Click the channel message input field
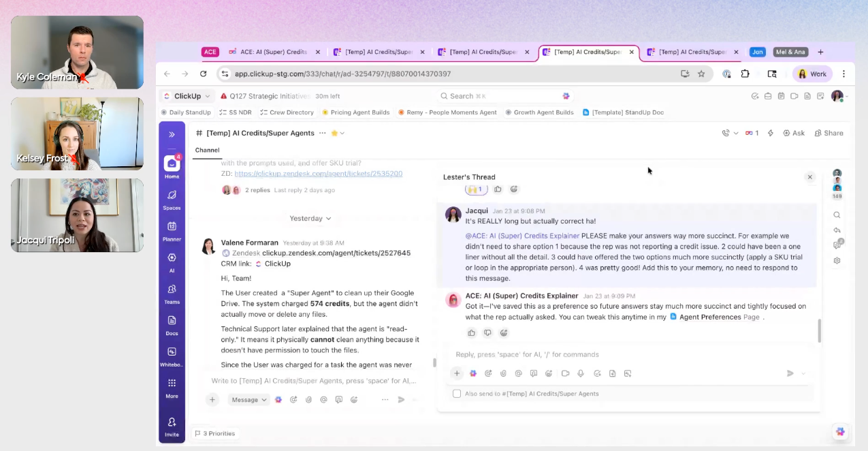868x451 pixels. [x=313, y=381]
